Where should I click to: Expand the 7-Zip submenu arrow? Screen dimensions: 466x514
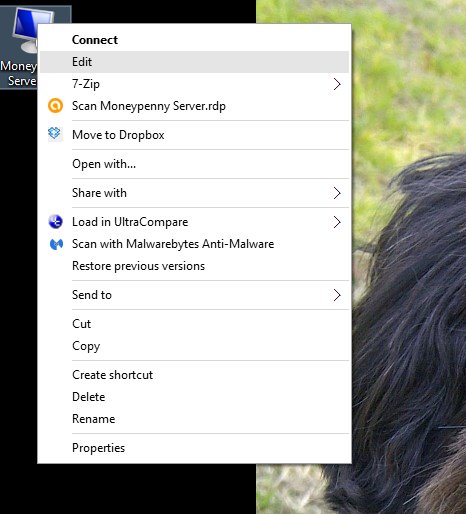337,84
